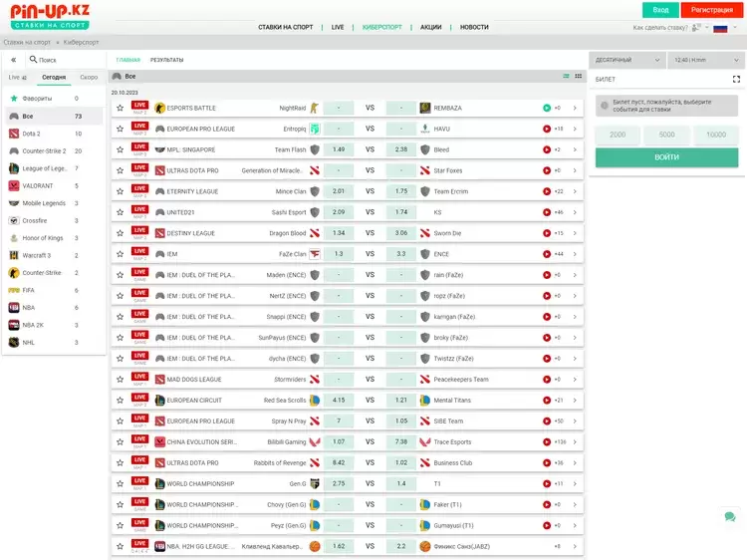Image resolution: width=747 pixels, height=560 pixels.
Task: Collapse the sidebar with double-arrow icon
Action: (13, 60)
